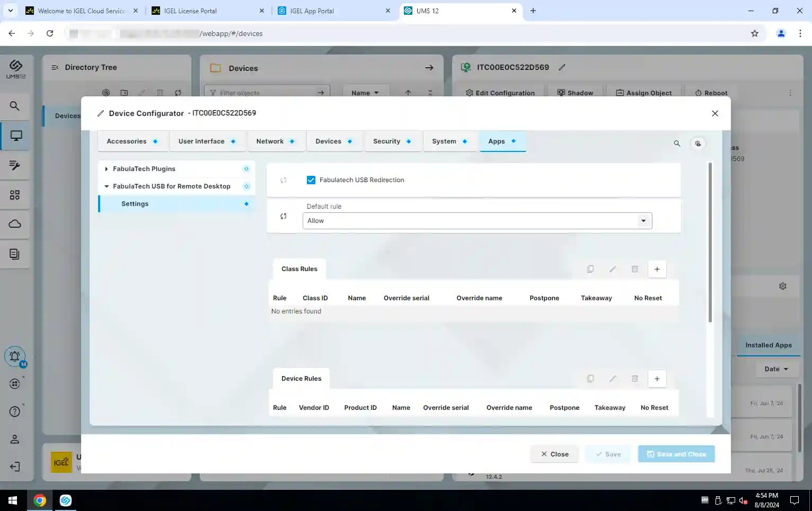The width and height of the screenshot is (812, 511).
Task: Add a new Class Rules entry
Action: coord(657,269)
